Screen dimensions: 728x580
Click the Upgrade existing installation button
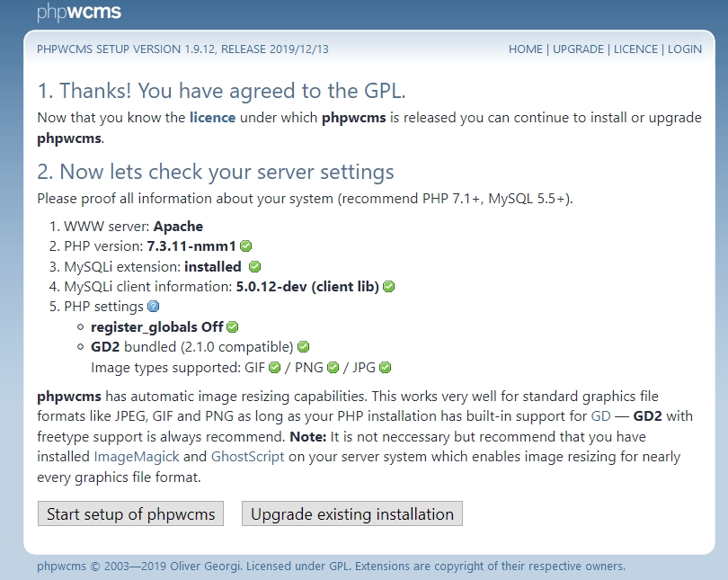(352, 513)
